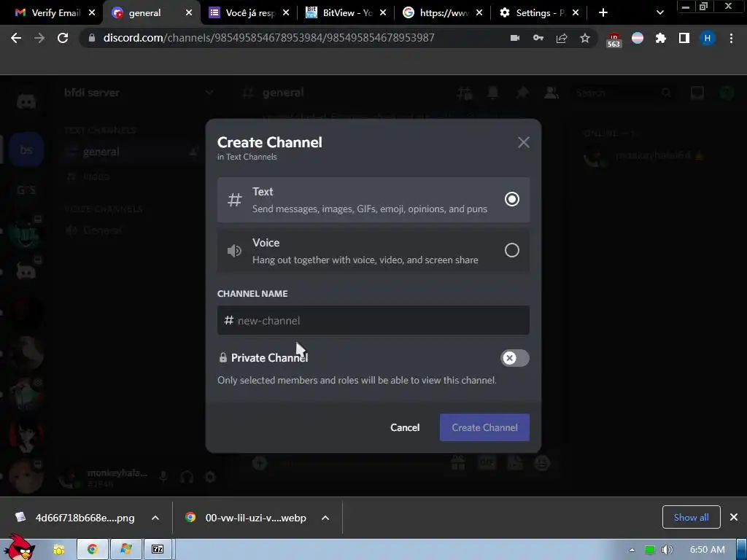Open a new browser tab
This screenshot has height=560, width=747.
pyautogui.click(x=603, y=13)
